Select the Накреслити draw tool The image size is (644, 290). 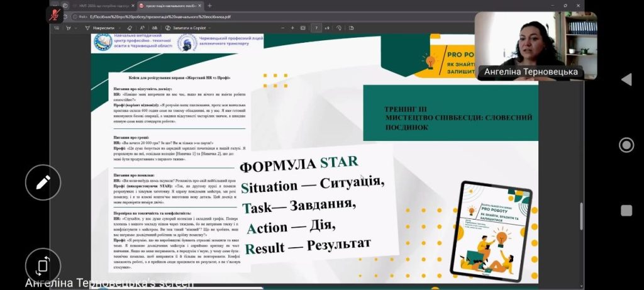click(100, 28)
